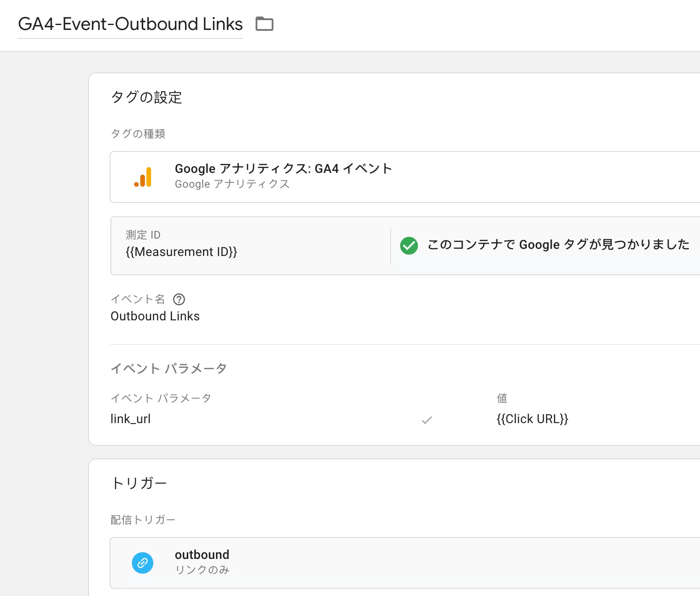The width and height of the screenshot is (700, 596).
Task: Click the green checkmark Google tag found icon
Action: point(409,245)
